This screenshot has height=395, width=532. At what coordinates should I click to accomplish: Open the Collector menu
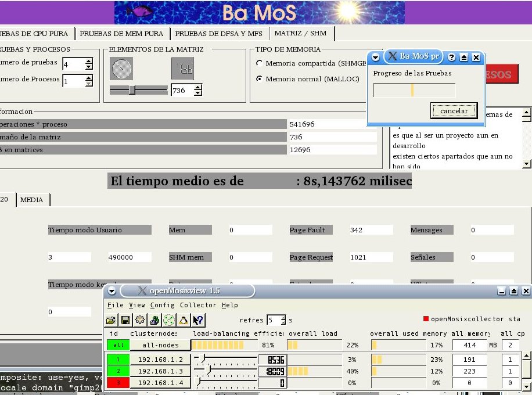point(198,305)
